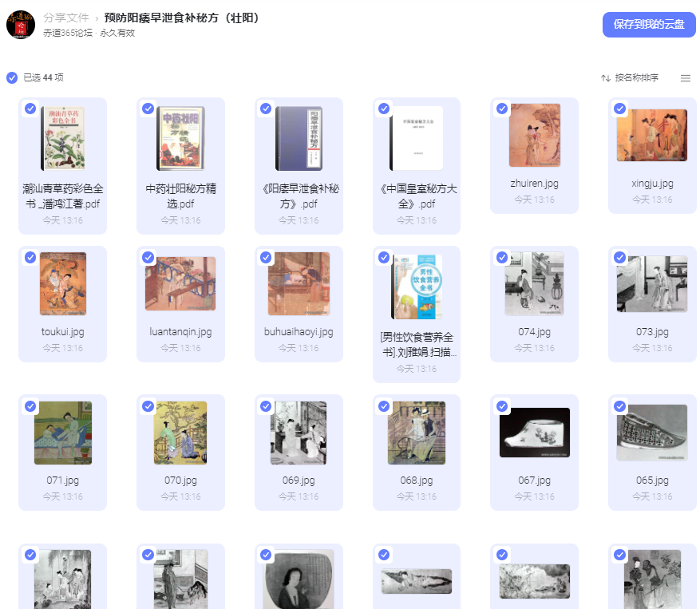Screen dimensions: 700x609
Task: Click the 赤道365论坛 · 永久有效 subtitle text
Action: [x=89, y=33]
